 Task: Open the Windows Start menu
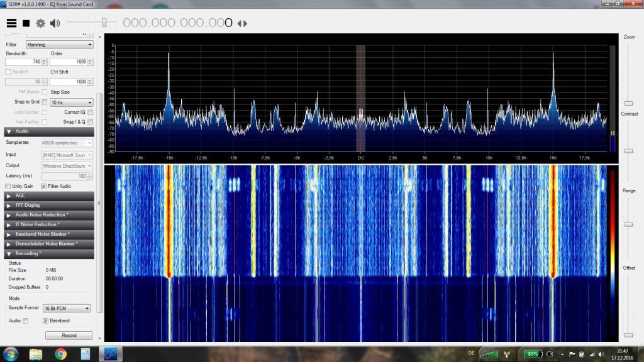(x=10, y=354)
